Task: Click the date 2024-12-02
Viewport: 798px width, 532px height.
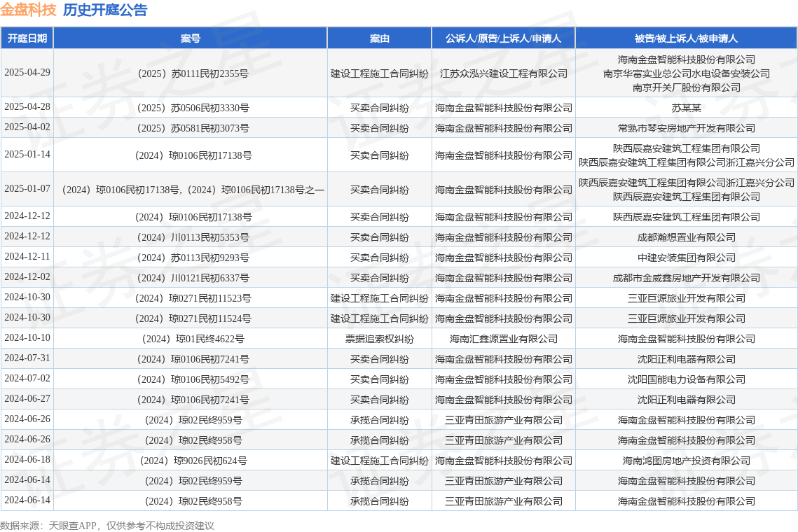Action: pos(27,276)
